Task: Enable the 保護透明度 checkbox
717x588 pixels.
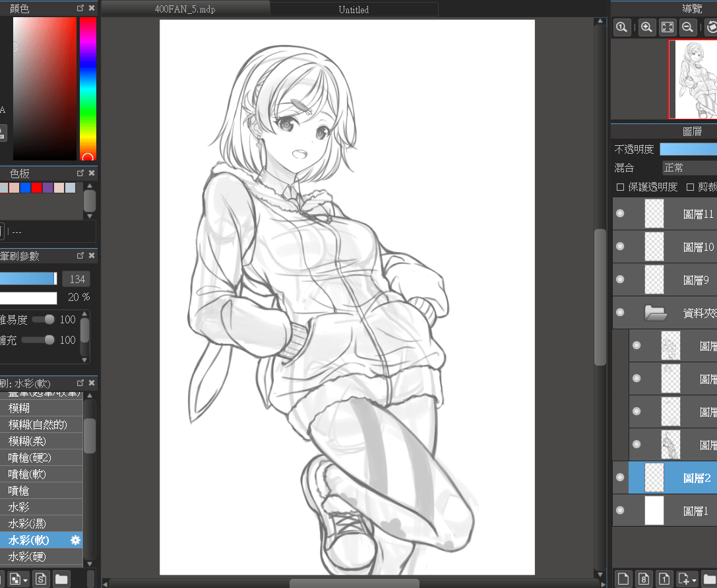Action: [x=619, y=187]
